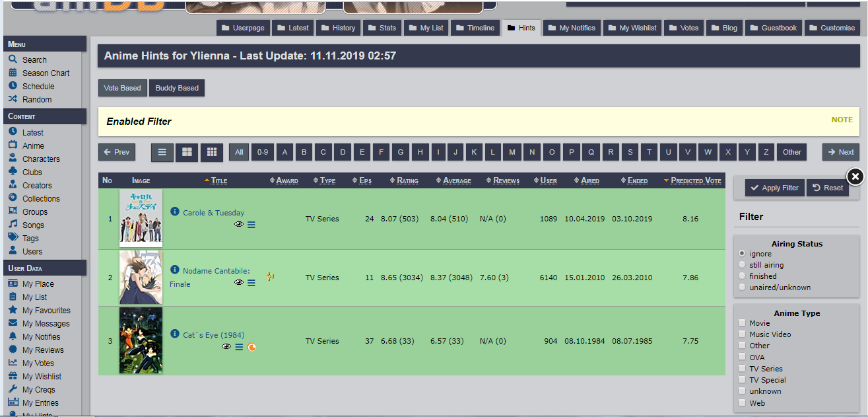Switch to the Stats tab

point(381,28)
